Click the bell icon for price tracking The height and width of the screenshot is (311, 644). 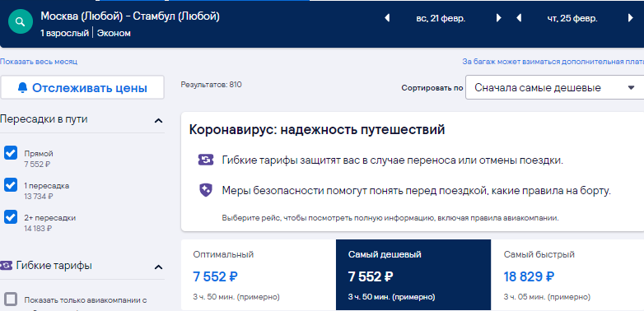point(22,87)
